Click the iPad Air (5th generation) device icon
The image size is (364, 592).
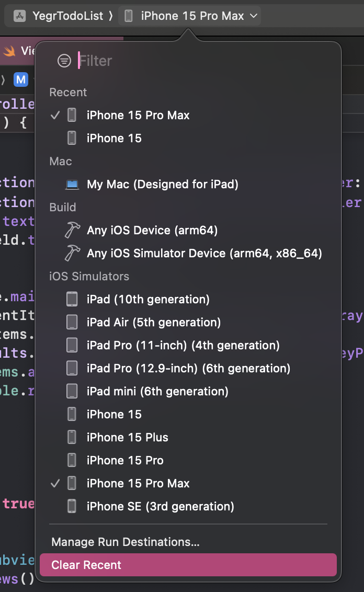coord(72,322)
